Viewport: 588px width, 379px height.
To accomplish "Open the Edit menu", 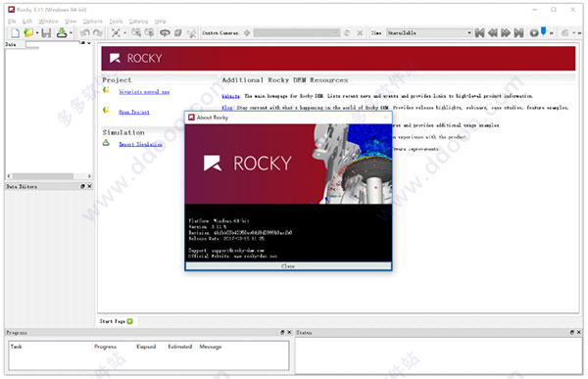I will tap(27, 22).
